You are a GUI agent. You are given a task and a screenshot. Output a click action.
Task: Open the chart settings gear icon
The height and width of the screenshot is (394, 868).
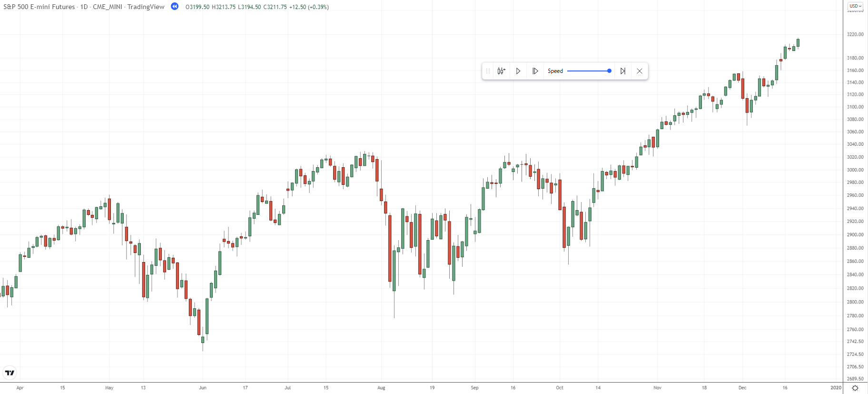tap(855, 388)
